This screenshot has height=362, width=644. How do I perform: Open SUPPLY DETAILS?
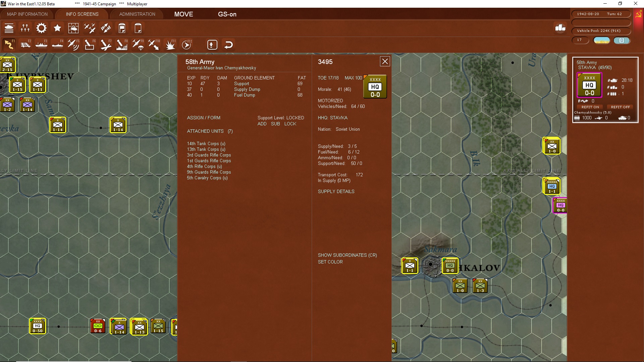336,191
